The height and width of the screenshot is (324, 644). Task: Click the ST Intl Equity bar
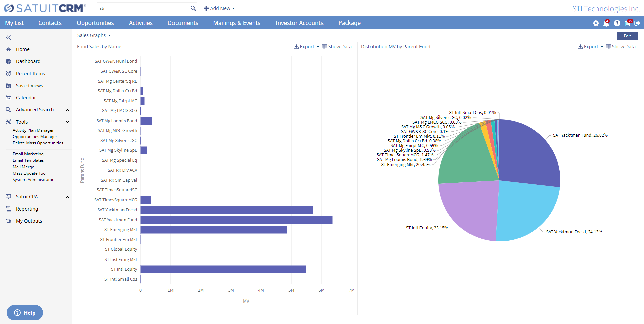(x=223, y=269)
